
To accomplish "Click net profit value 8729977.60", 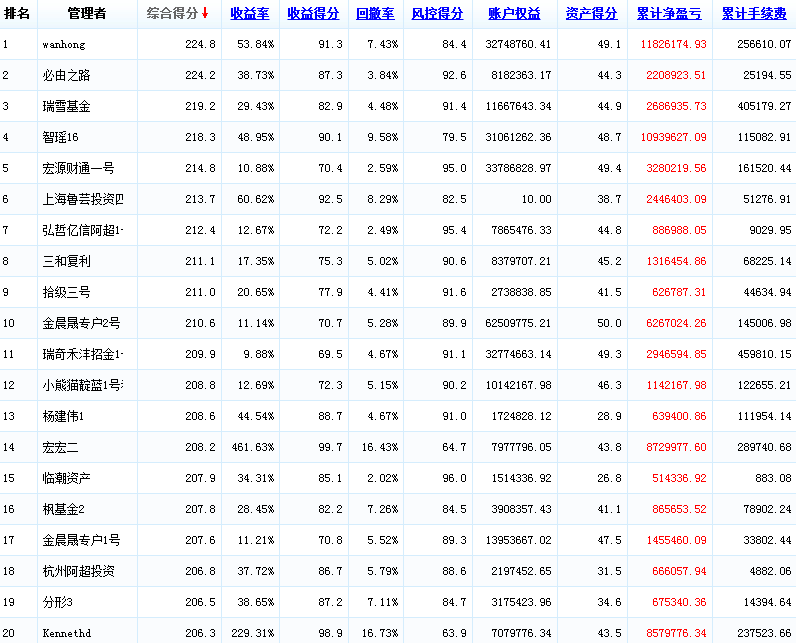I will (x=676, y=447).
